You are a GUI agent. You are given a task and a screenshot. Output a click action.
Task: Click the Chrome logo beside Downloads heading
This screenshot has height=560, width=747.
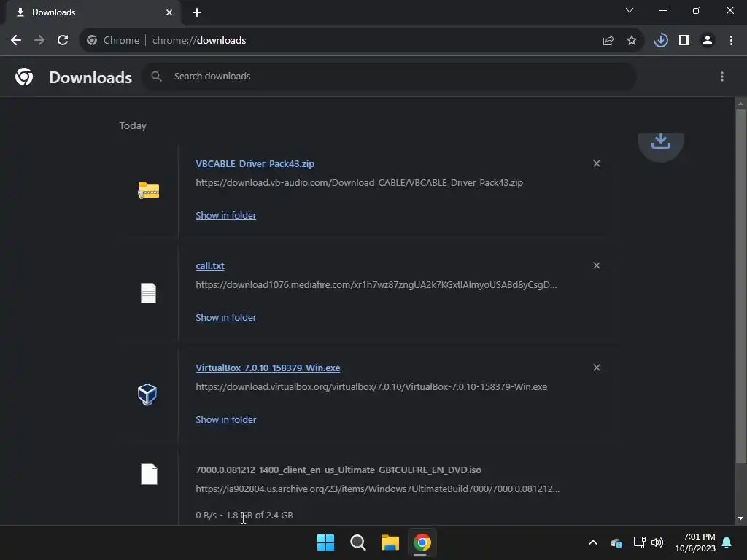point(24,77)
